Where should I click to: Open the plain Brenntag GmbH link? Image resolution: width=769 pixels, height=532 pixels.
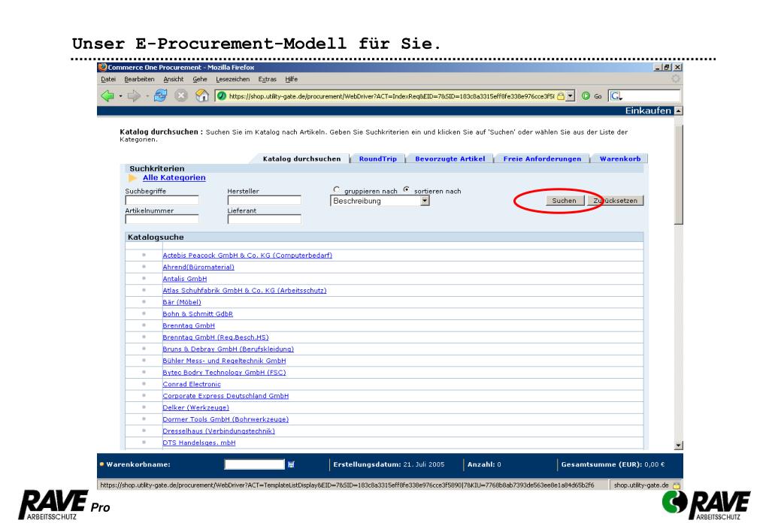point(189,326)
